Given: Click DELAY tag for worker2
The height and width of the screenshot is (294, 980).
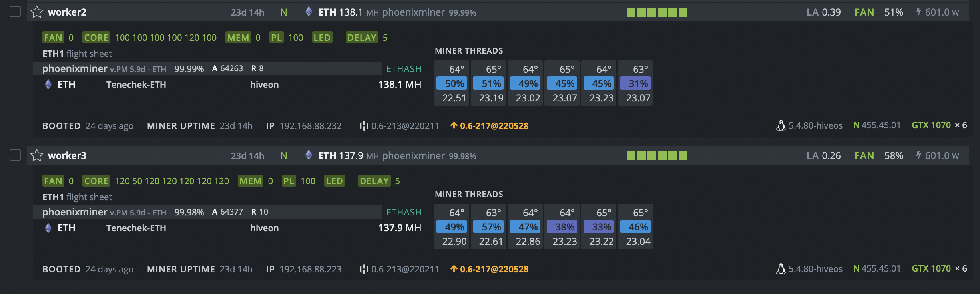Looking at the screenshot, I should click(x=362, y=37).
